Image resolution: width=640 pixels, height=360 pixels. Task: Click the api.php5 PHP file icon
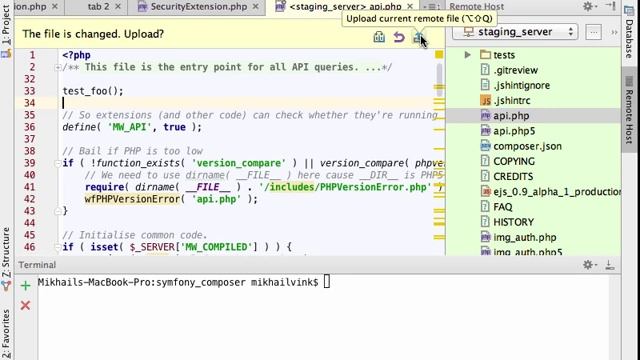click(x=485, y=131)
